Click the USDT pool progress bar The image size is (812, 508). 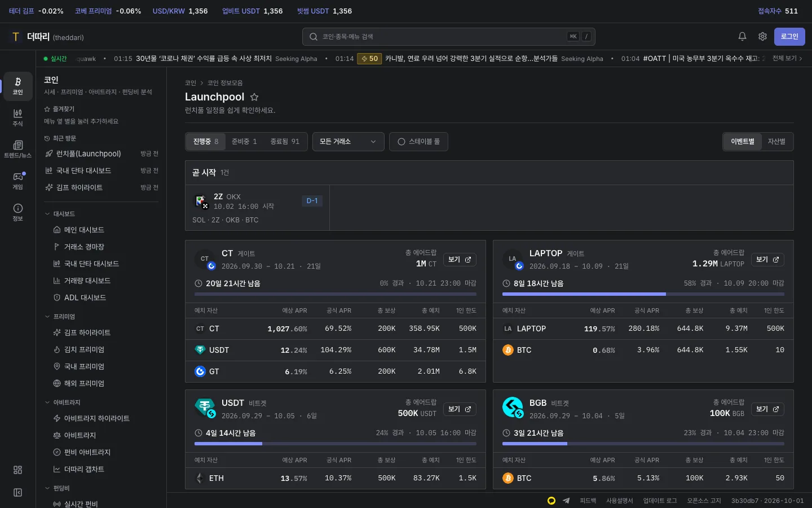tap(336, 444)
